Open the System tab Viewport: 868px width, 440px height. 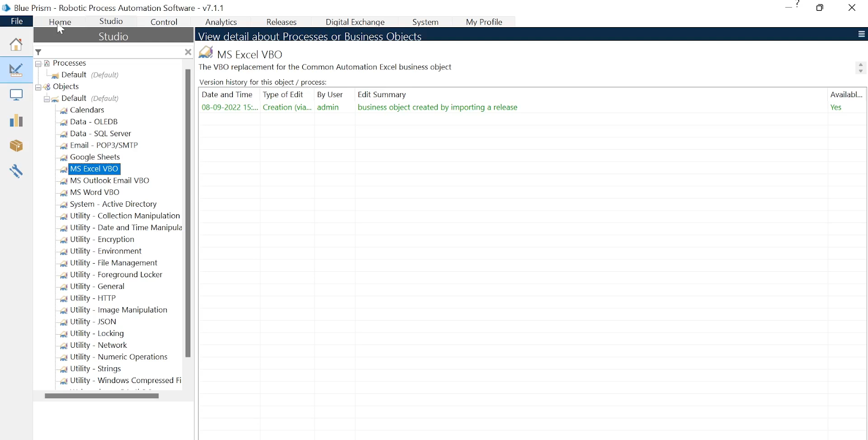click(425, 22)
